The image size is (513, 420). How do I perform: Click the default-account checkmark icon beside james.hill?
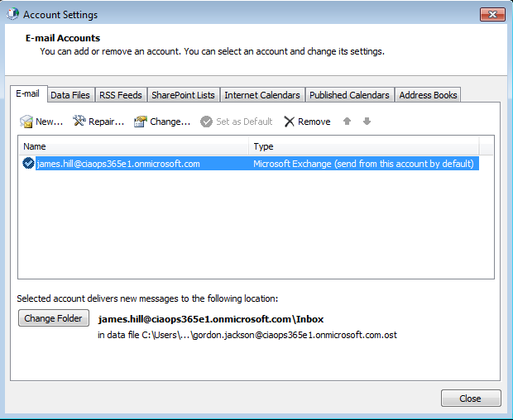pos(28,163)
